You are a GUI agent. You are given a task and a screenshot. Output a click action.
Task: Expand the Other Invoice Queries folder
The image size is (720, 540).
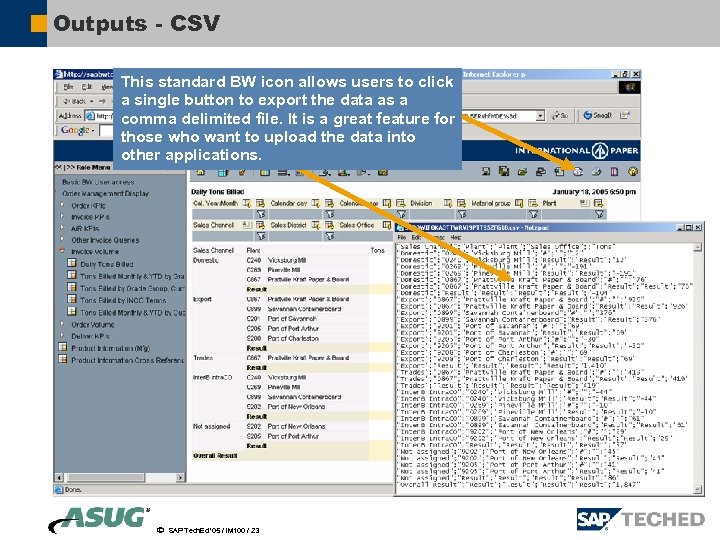62,239
